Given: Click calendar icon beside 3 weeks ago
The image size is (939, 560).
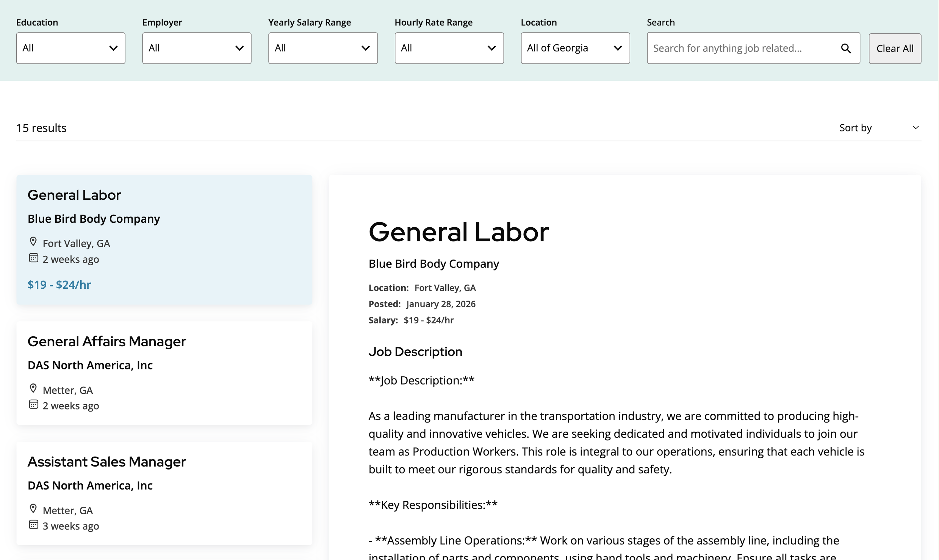Looking at the screenshot, I should click(x=33, y=525).
